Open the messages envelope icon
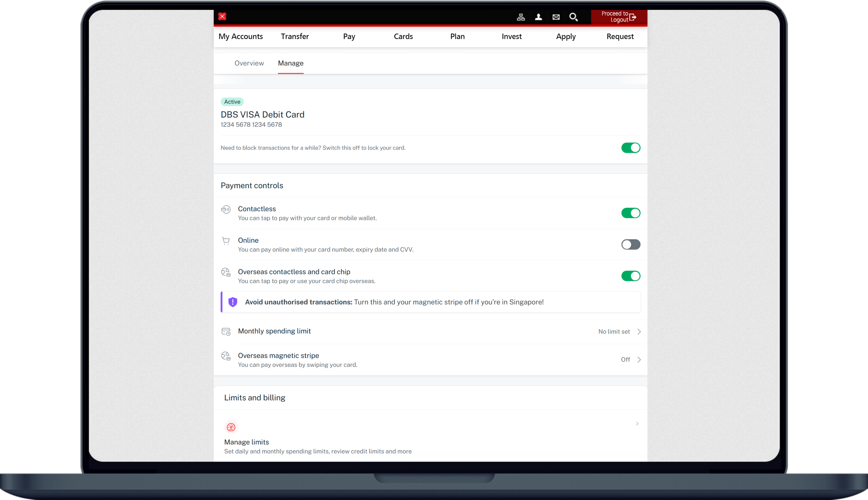Viewport: 868px width, 500px height. coord(556,17)
